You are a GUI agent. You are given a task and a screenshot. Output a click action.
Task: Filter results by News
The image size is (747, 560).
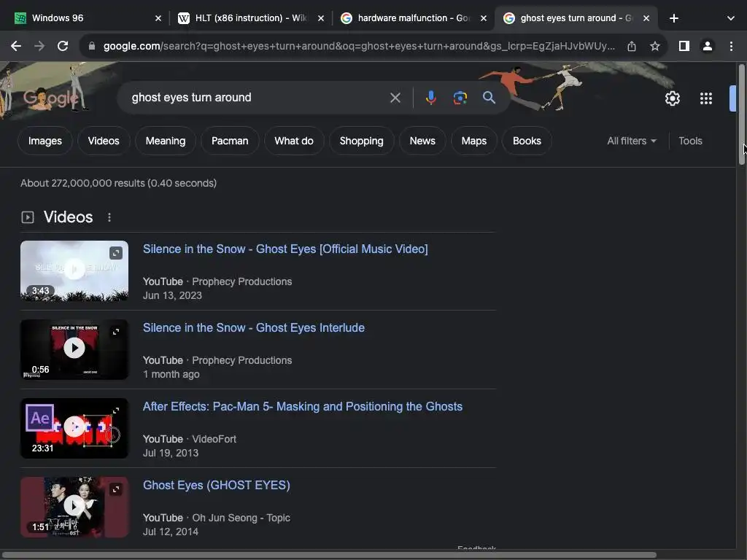[422, 141]
